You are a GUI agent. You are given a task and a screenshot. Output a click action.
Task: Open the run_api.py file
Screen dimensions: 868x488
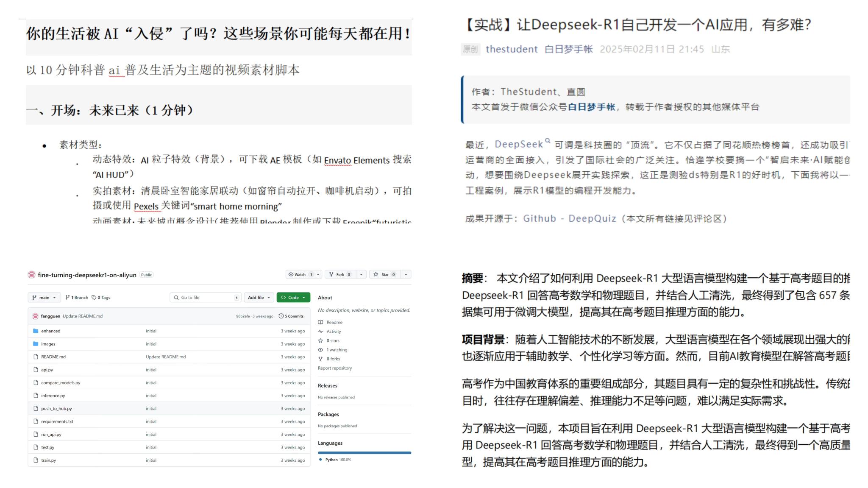[51, 435]
